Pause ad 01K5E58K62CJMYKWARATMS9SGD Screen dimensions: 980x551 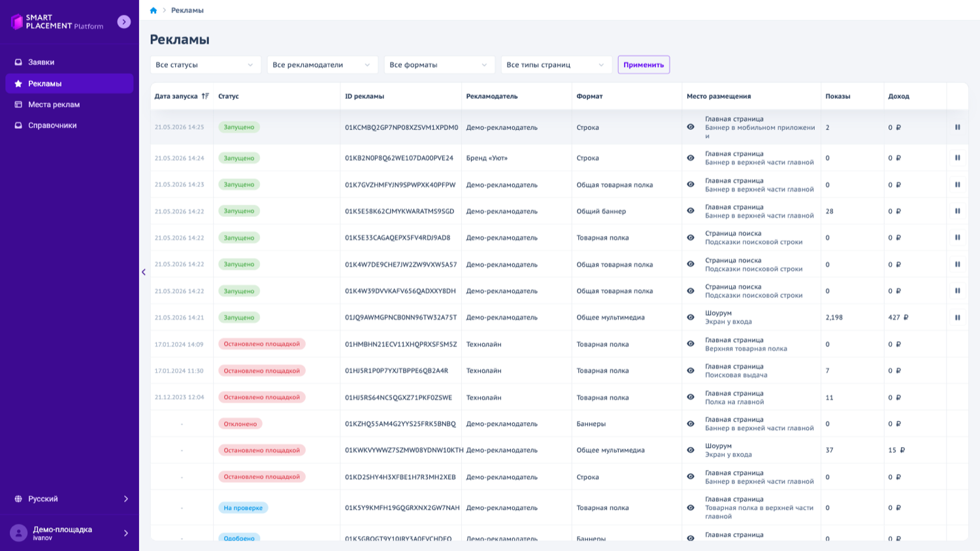coord(958,211)
